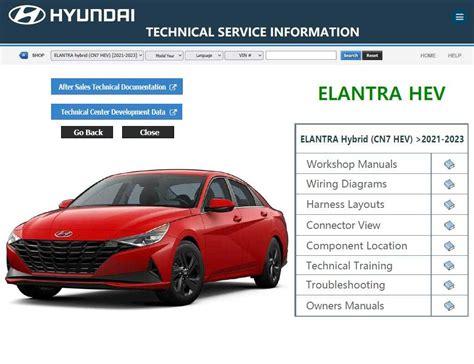The width and height of the screenshot is (474, 364).
Task: Open the hamburger menu icon
Action: pos(460,17)
